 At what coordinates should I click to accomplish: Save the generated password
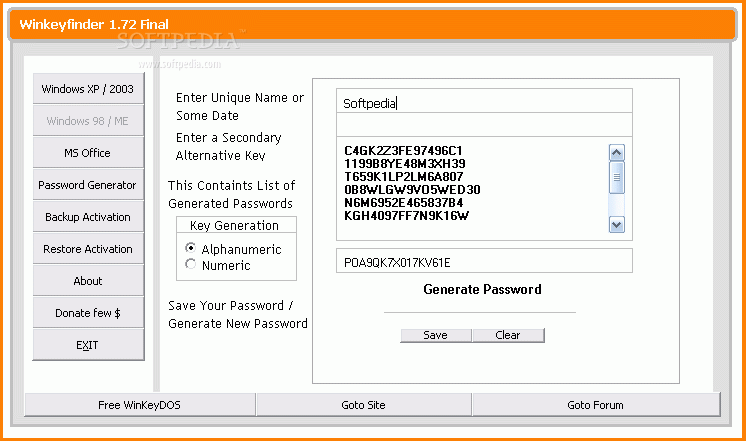pyautogui.click(x=436, y=335)
